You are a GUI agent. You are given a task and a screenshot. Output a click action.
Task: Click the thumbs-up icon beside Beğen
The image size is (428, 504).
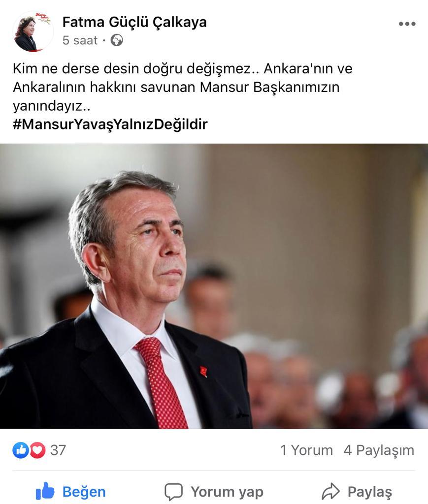point(45,491)
